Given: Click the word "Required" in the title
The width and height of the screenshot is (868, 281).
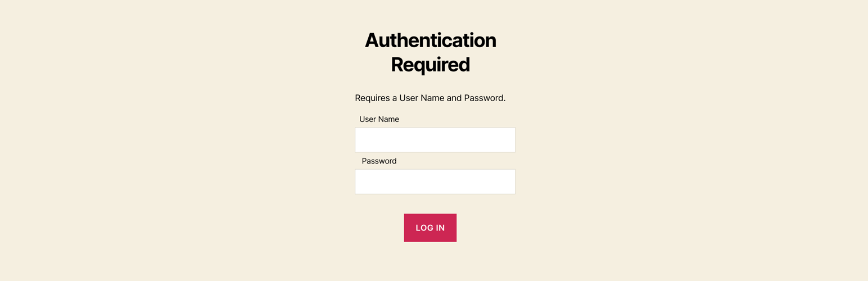Looking at the screenshot, I should (x=430, y=65).
